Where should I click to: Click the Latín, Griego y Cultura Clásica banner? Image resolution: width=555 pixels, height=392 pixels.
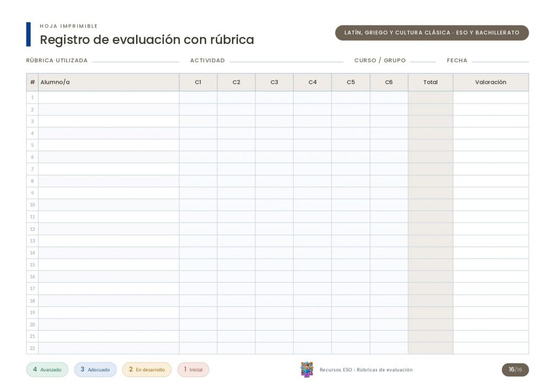(432, 32)
